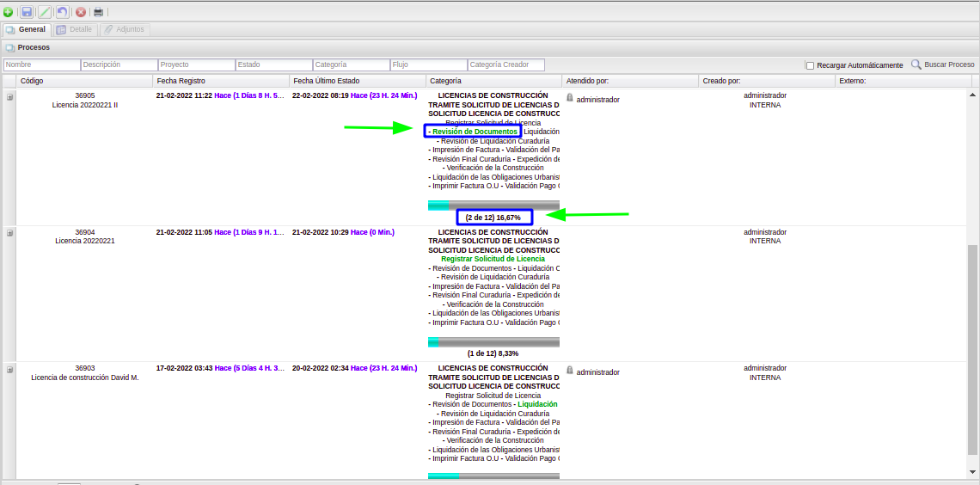Enable the Recargar Automáticamente checkbox
Screen dimensions: 980x485
(810, 65)
